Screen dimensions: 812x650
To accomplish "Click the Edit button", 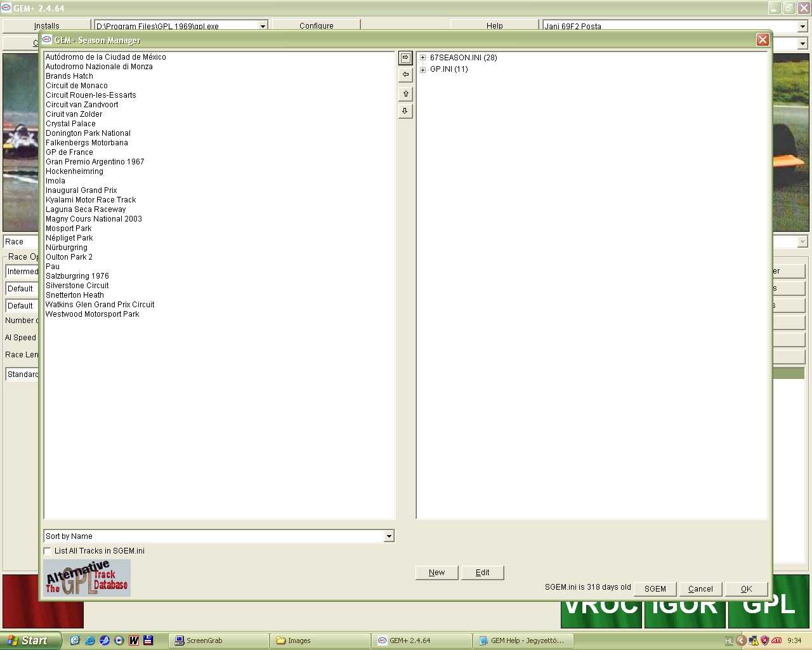I will coord(483,573).
